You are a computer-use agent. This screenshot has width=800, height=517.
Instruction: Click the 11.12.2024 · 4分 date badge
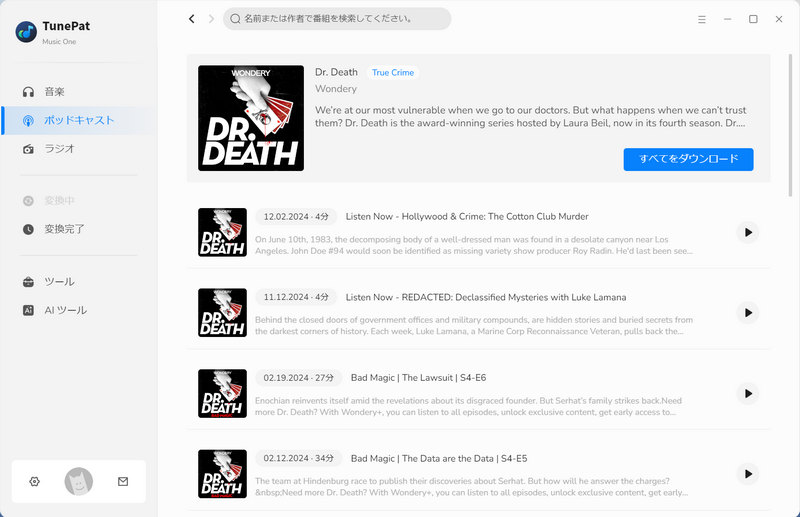(296, 297)
